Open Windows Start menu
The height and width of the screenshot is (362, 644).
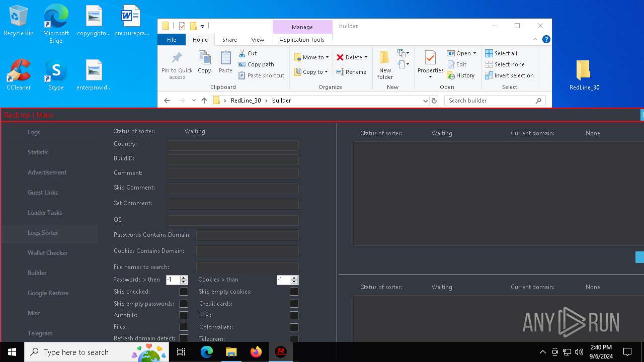click(x=12, y=352)
